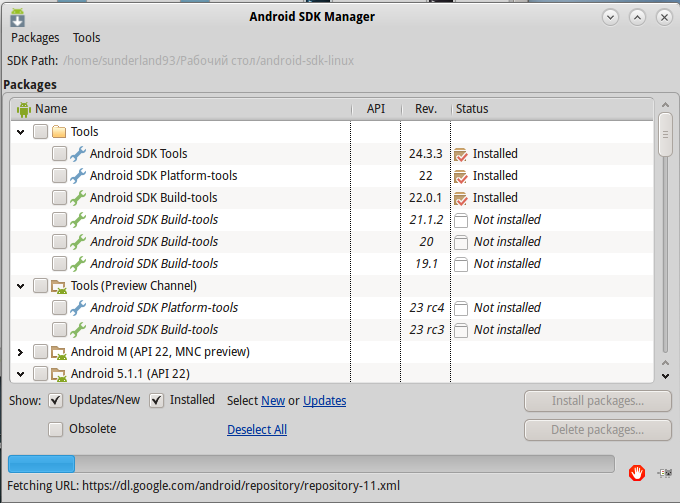
Task: Collapse the Tools group
Action: click(20, 132)
